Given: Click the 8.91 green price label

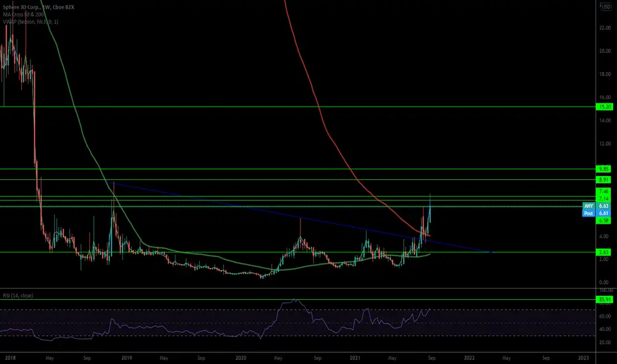Looking at the screenshot, I should (x=604, y=180).
